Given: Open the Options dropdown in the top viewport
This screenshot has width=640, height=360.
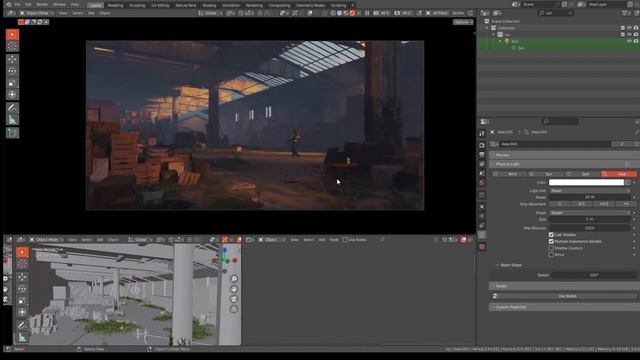Looking at the screenshot, I should click(463, 22).
